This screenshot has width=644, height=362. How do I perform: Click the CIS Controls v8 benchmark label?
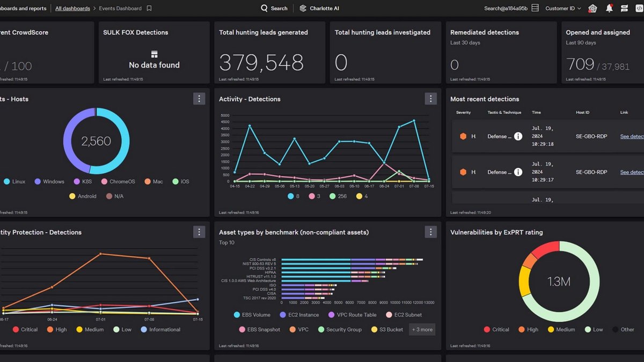(262, 260)
